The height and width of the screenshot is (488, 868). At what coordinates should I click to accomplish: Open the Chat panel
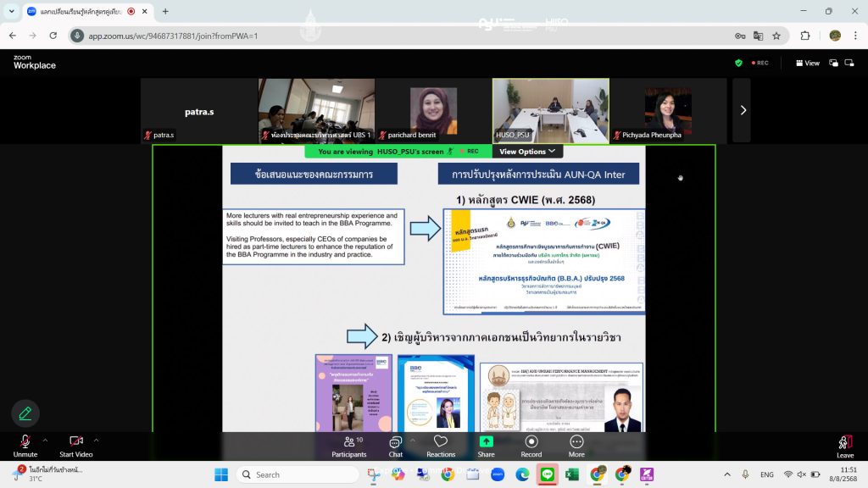395,446
